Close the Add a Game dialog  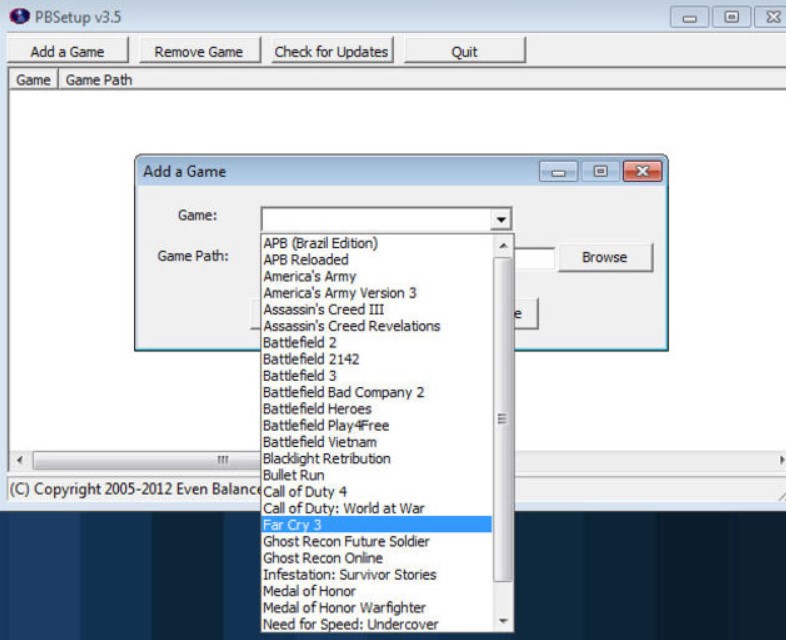pos(643,171)
